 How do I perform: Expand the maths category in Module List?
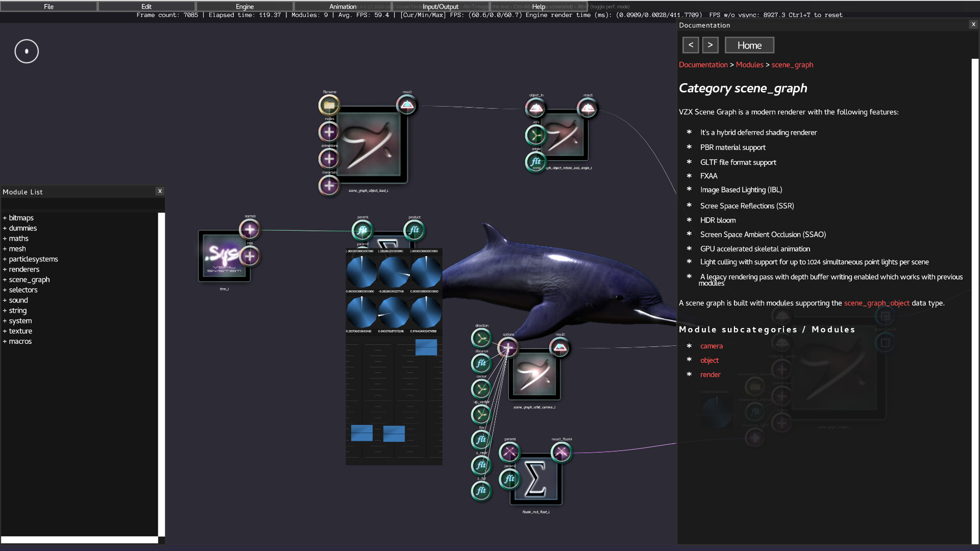[18, 238]
